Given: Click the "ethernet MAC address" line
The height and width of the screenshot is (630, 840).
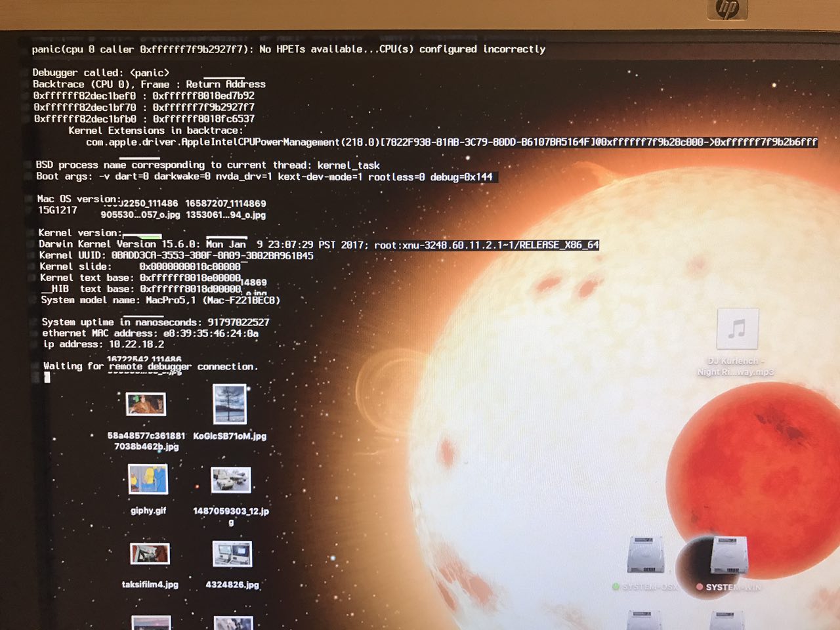Looking at the screenshot, I should [x=150, y=333].
